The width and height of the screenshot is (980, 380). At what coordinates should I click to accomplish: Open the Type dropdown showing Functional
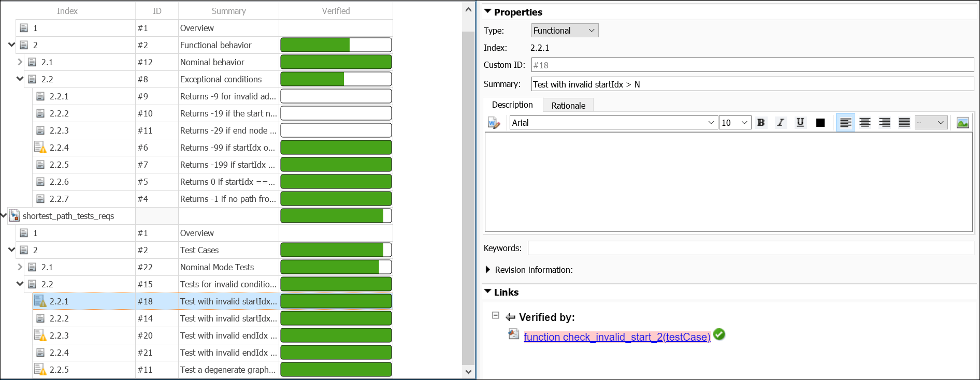tap(565, 31)
